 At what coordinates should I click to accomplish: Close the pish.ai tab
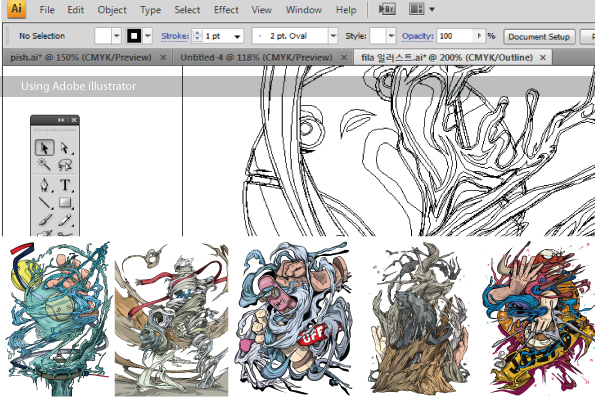(163, 58)
